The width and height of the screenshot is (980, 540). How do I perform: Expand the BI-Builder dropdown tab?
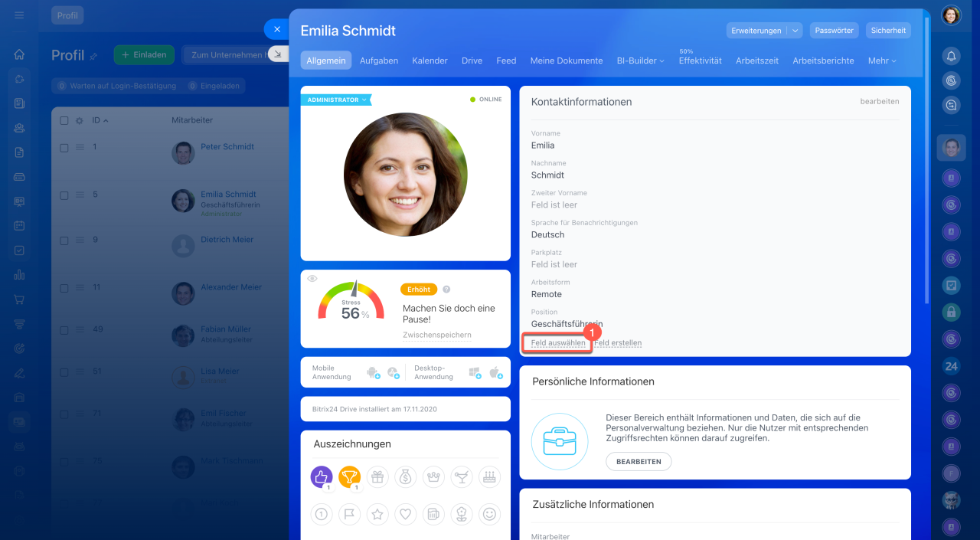(640, 61)
